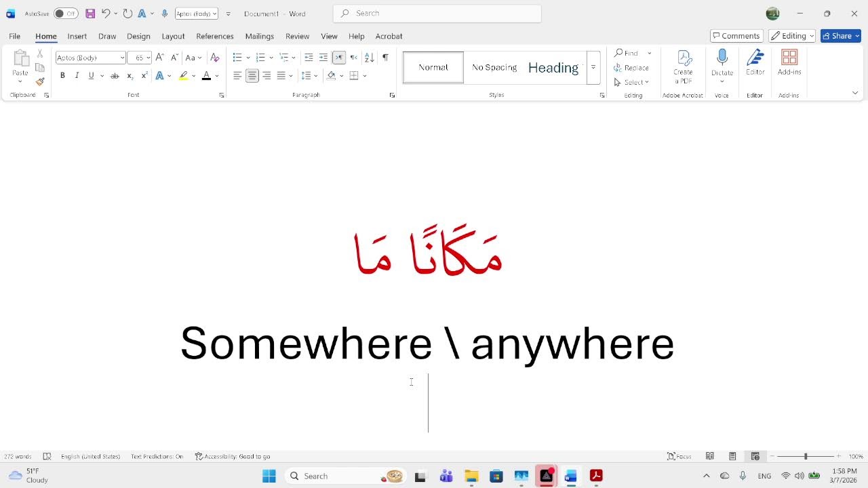Click the Comments button

[736, 36]
